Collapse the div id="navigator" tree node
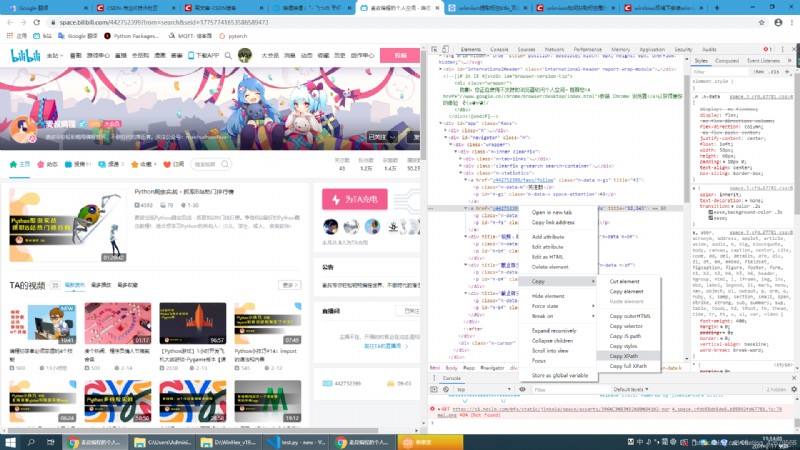Viewport: 800px width, 450px height. point(445,137)
